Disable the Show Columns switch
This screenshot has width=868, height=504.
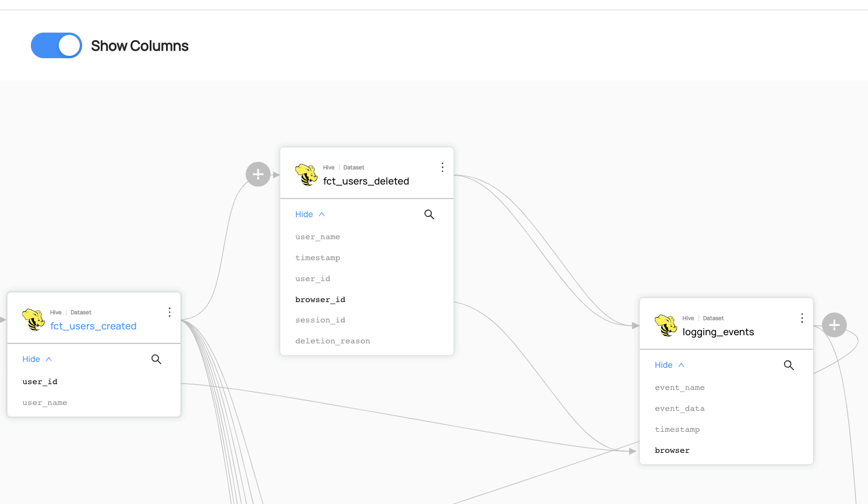point(57,45)
